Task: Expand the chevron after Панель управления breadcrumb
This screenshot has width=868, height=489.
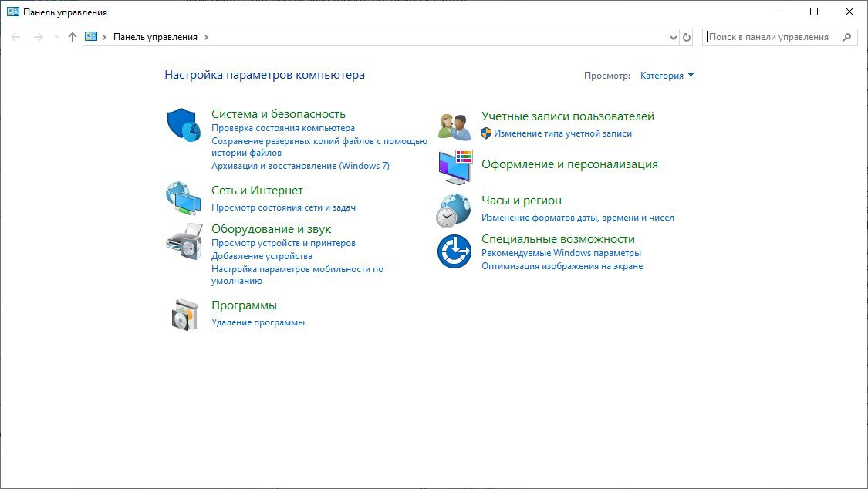Action: click(x=207, y=37)
